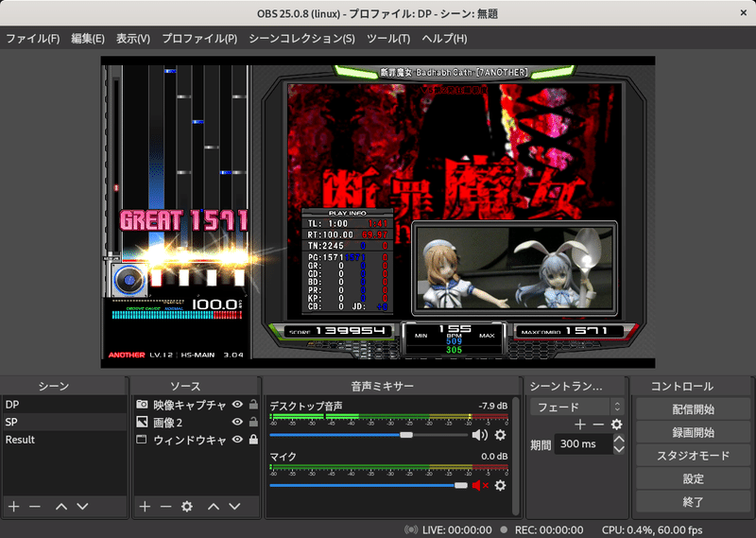The height and width of the screenshot is (538, 756).
Task: Move source down with arrow icon
Action: [x=234, y=506]
